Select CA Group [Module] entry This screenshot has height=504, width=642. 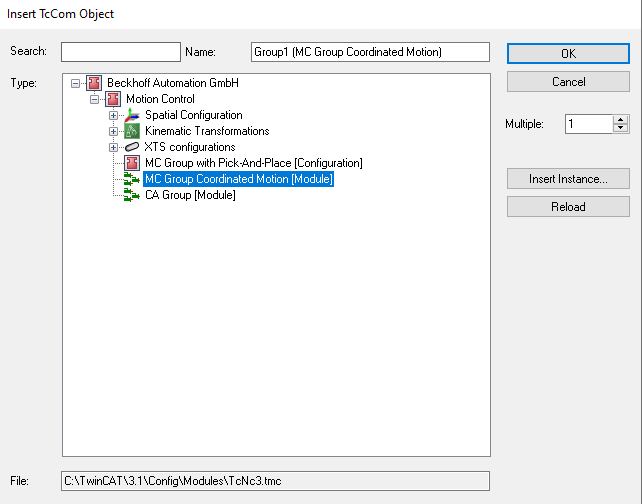click(x=190, y=195)
